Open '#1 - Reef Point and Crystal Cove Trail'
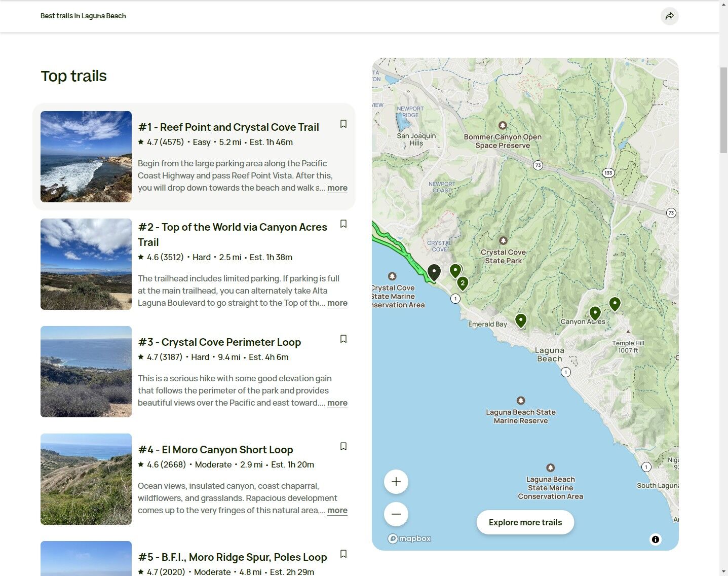This screenshot has width=728, height=576. click(228, 127)
